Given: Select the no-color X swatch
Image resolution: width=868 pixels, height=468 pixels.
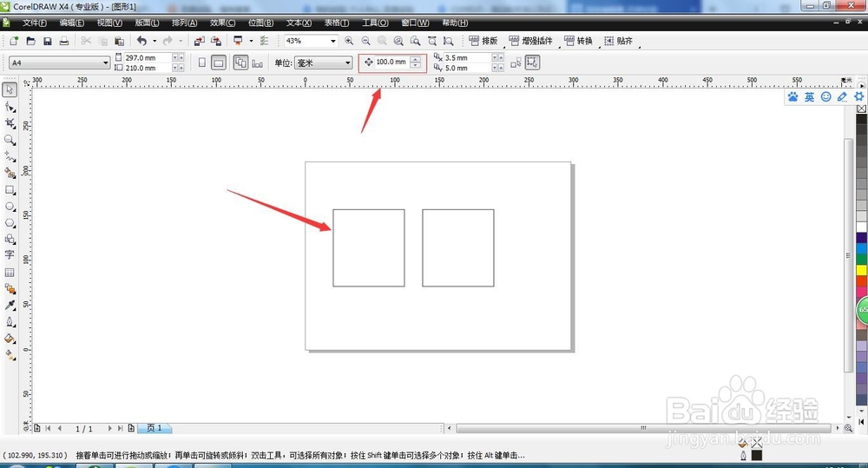Looking at the screenshot, I should [861, 109].
